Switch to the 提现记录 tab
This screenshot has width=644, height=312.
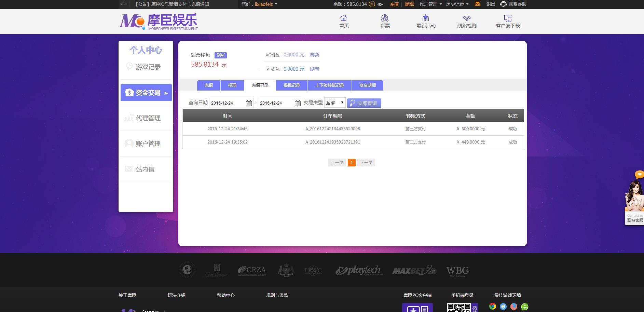[x=291, y=85]
